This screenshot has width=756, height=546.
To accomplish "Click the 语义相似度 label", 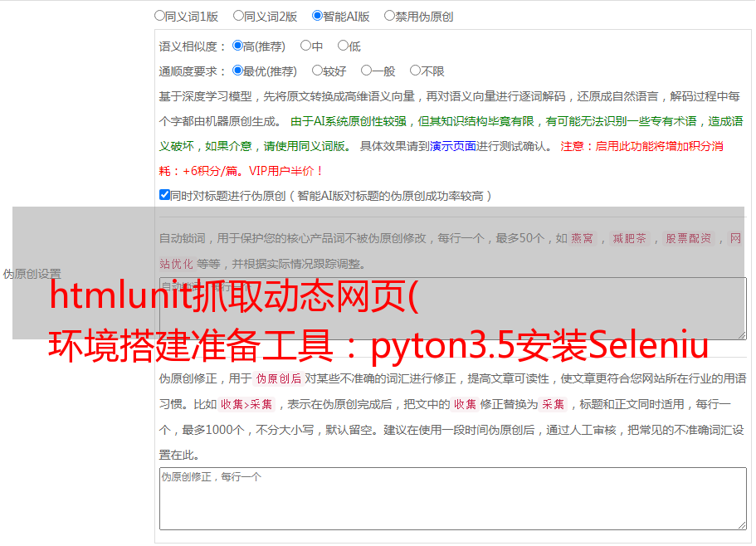I will tap(193, 46).
